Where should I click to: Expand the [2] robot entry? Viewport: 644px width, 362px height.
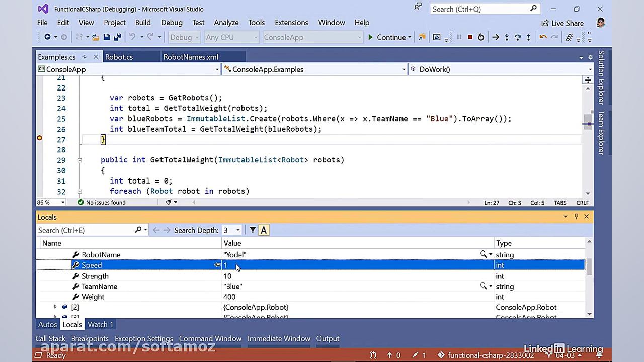pos(55,307)
